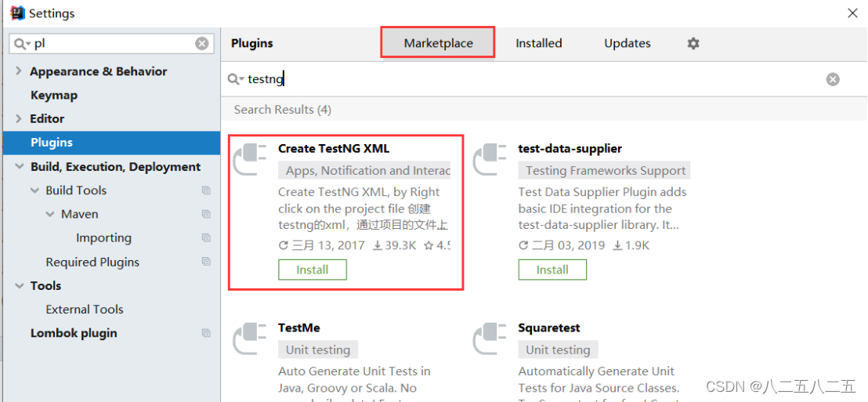Image resolution: width=868 pixels, height=402 pixels.
Task: Expand the Appearance & Behavior section
Action: pyautogui.click(x=19, y=71)
